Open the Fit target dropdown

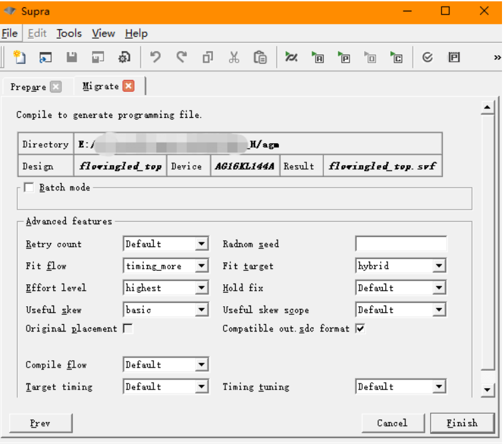pos(401,266)
